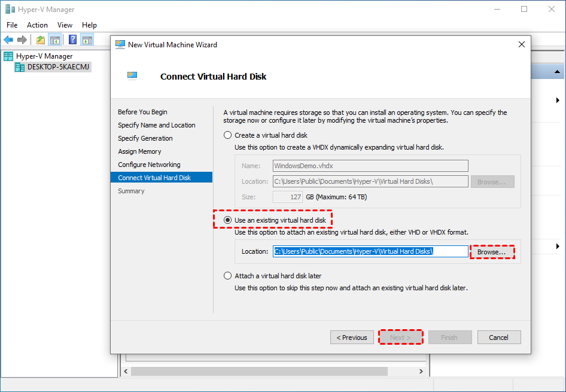Image resolution: width=566 pixels, height=392 pixels.
Task: Click the Hyper-V Manager title bar app icon
Action: [x=10, y=9]
